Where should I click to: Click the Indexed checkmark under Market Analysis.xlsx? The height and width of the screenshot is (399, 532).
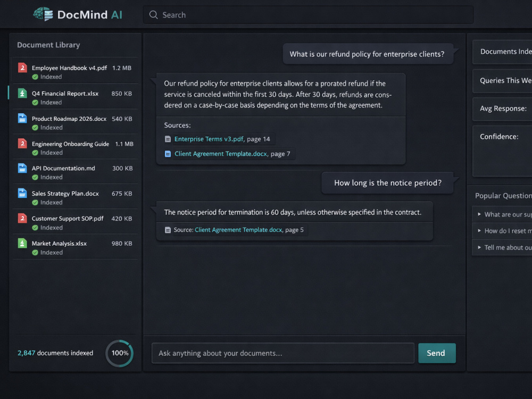35,252
